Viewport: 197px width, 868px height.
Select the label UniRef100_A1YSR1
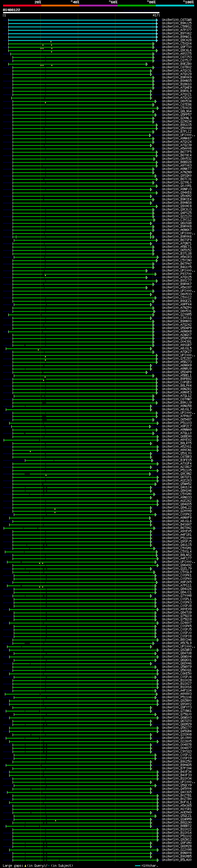(x=177, y=809)
